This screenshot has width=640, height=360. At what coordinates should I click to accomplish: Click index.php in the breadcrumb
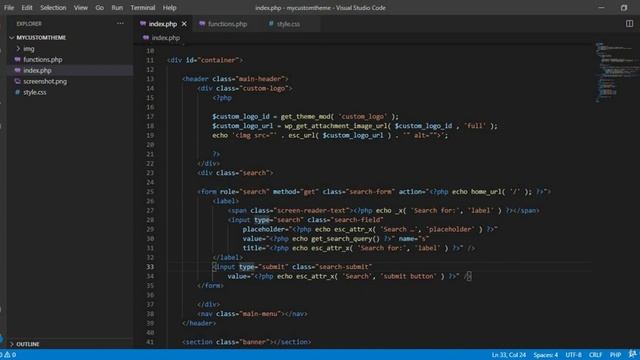click(x=166, y=38)
